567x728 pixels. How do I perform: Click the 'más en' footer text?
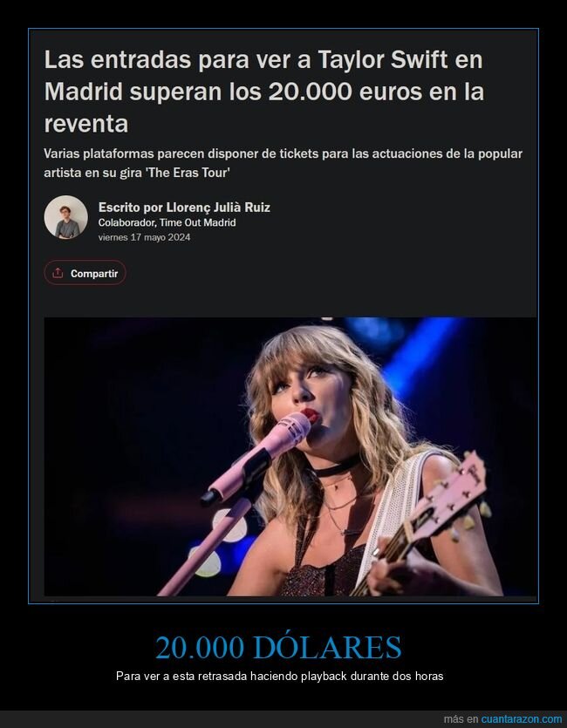pyautogui.click(x=461, y=719)
